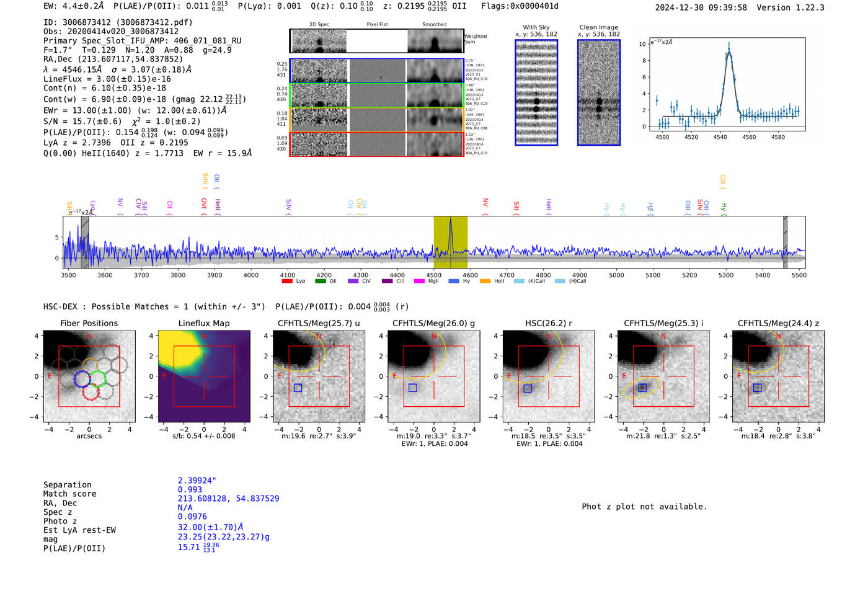Click the Gaussian emission line fit plot
The image size is (868, 591).
click(727, 84)
